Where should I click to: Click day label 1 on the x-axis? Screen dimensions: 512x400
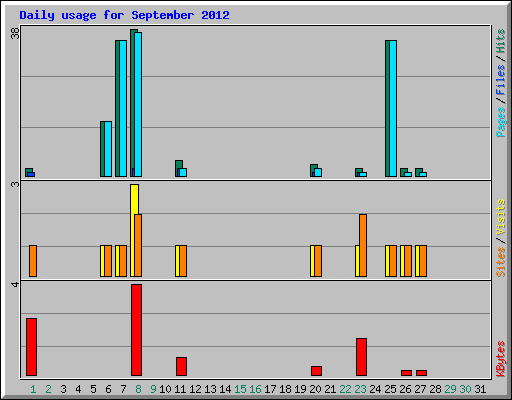[33, 389]
